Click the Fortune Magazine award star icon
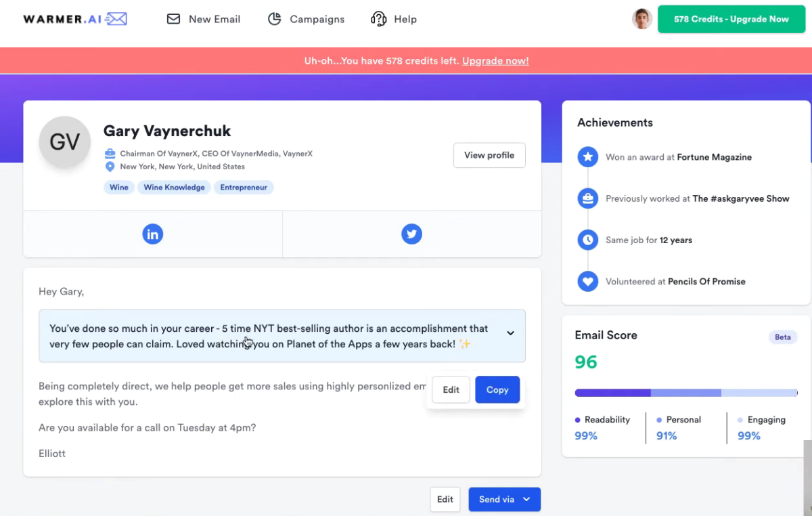Image resolution: width=812 pixels, height=516 pixels. (588, 157)
